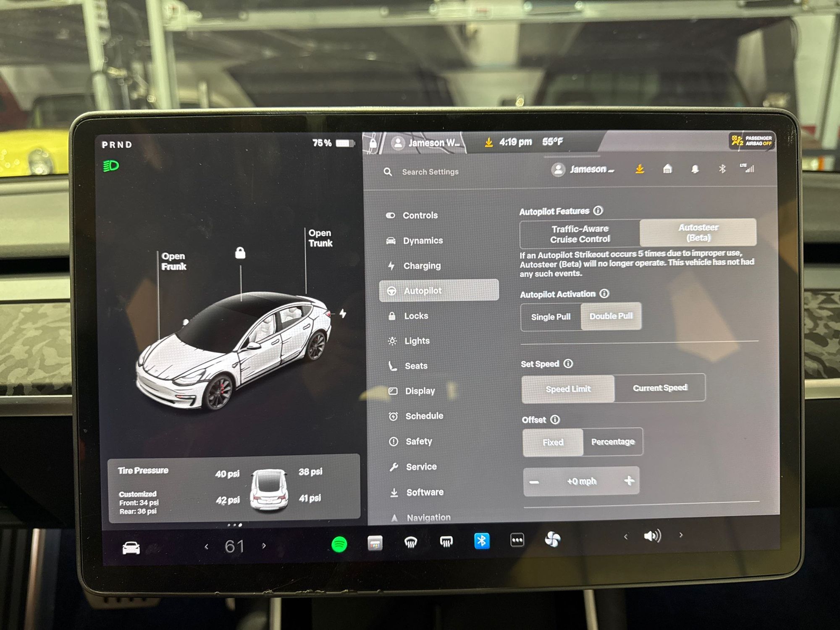The width and height of the screenshot is (840, 630).
Task: Tap the notifications bell icon
Action: [x=695, y=169]
